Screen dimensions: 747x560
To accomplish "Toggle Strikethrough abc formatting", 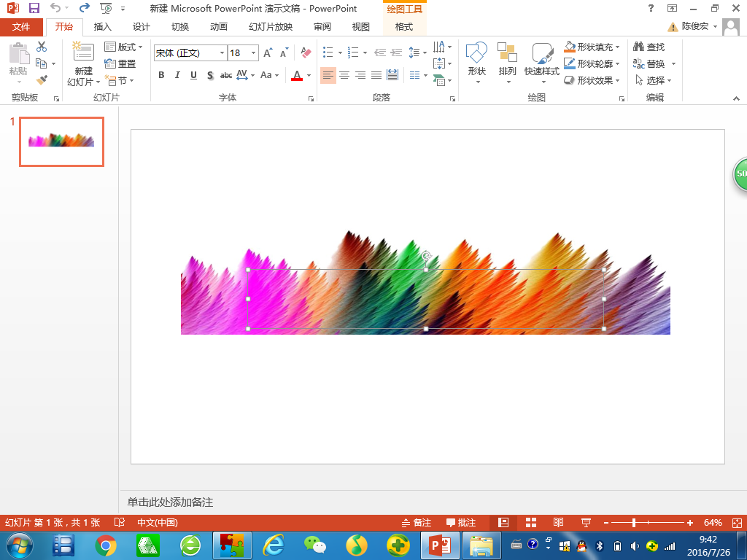I will click(226, 75).
